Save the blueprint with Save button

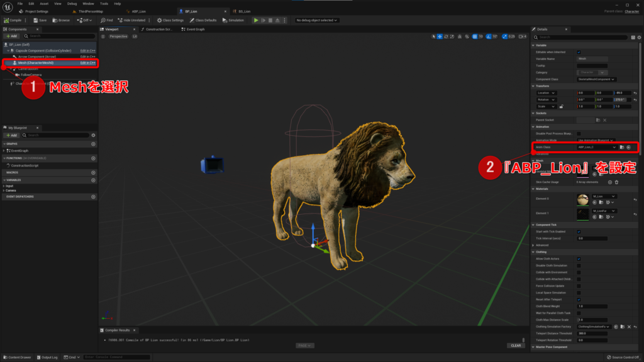40,20
